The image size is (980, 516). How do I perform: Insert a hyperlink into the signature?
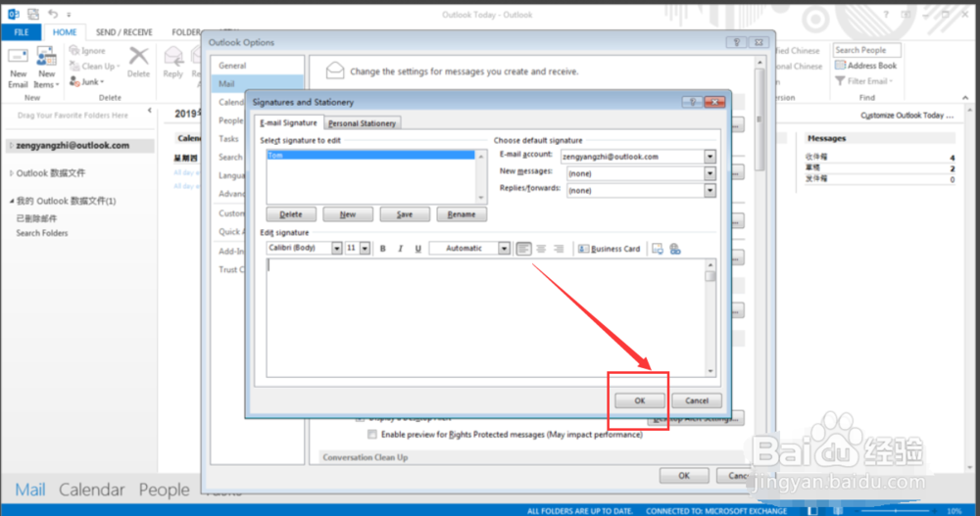(x=675, y=249)
